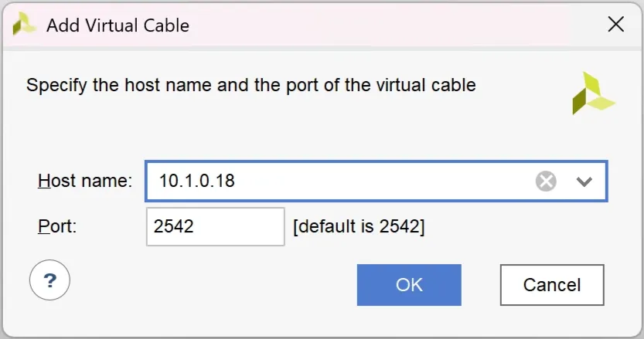Clear the Host name field with the X icon
Screen dimensions: 644x339
pyautogui.click(x=546, y=181)
